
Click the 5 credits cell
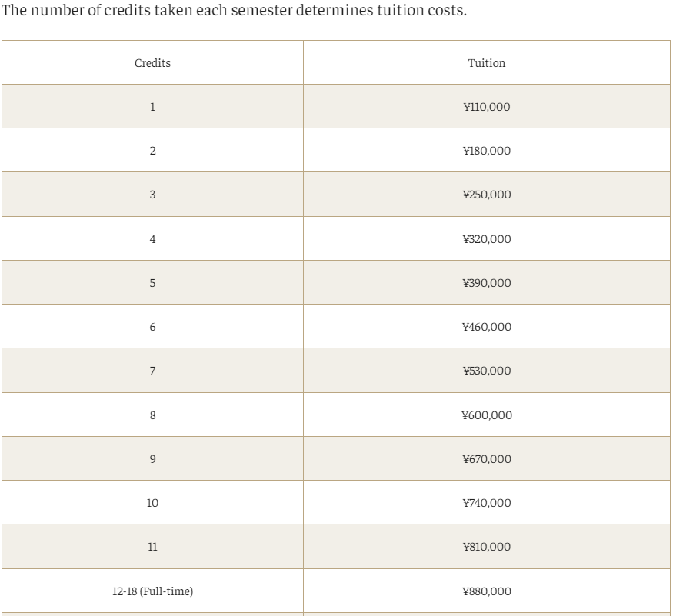pyautogui.click(x=152, y=283)
